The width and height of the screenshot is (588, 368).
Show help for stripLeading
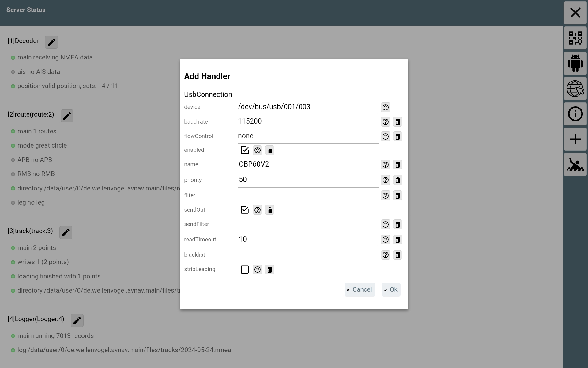pos(257,269)
